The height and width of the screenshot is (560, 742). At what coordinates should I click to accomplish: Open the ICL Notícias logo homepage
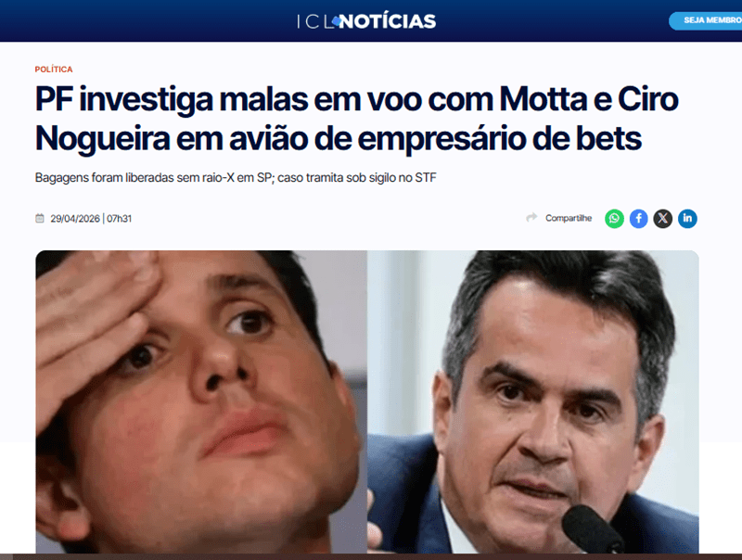(366, 21)
